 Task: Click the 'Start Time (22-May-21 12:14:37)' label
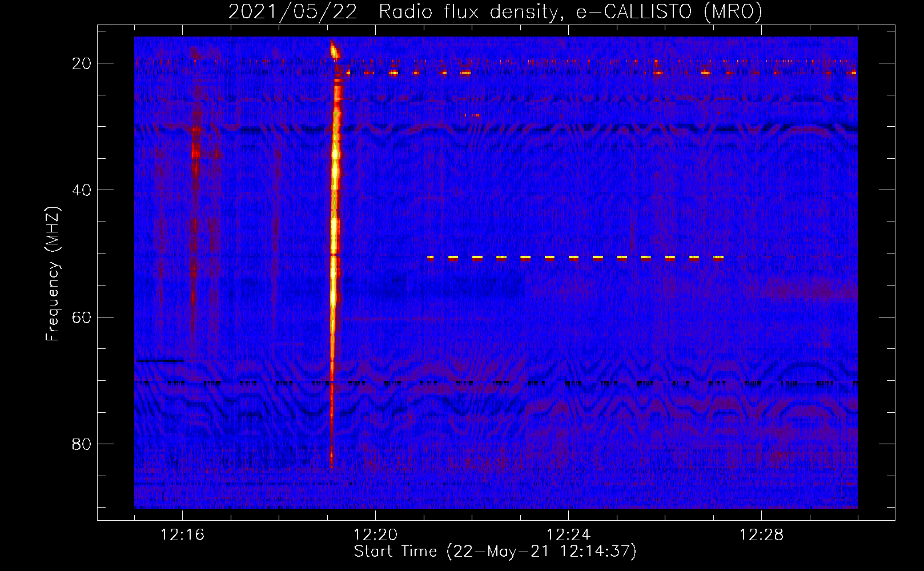point(495,552)
